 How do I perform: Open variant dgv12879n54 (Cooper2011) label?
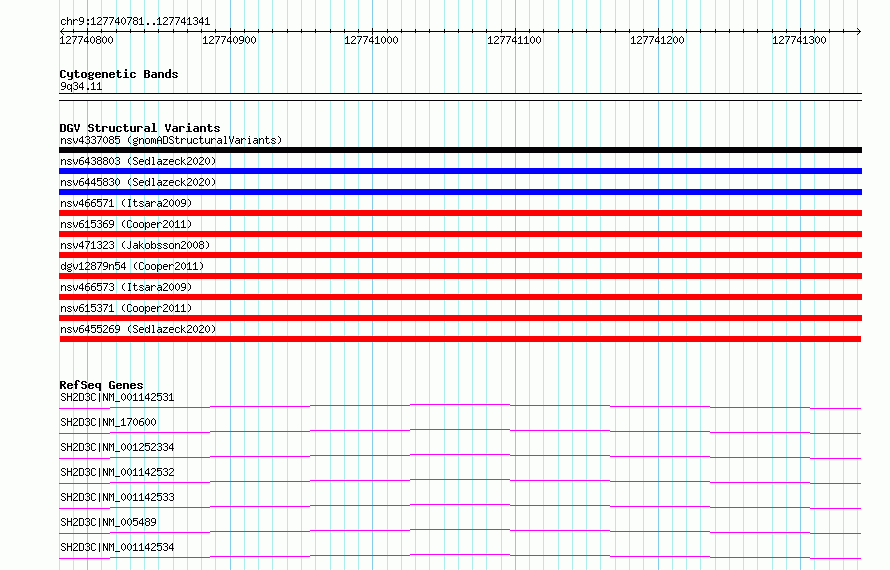(132, 266)
